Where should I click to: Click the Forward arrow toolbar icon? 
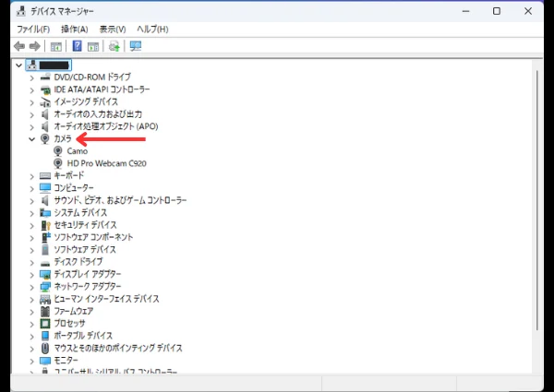pos(35,46)
